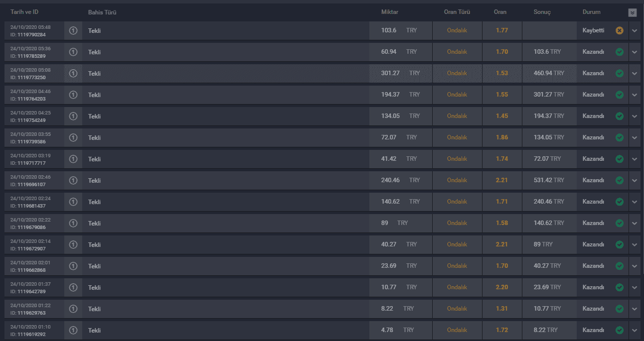Click green won checkmark on bet 1119785289
Image resolution: width=644 pixels, height=341 pixels.
point(620,52)
